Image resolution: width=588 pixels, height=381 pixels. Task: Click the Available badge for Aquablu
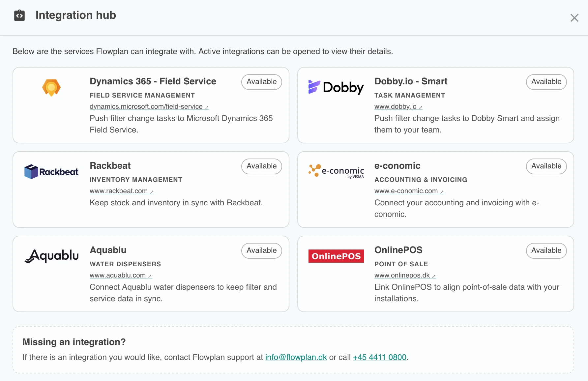(x=262, y=250)
